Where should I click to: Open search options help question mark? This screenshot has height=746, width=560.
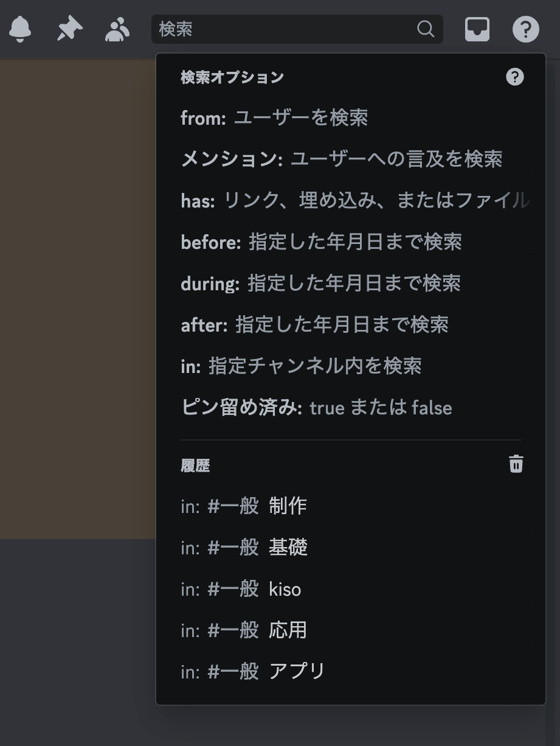515,77
